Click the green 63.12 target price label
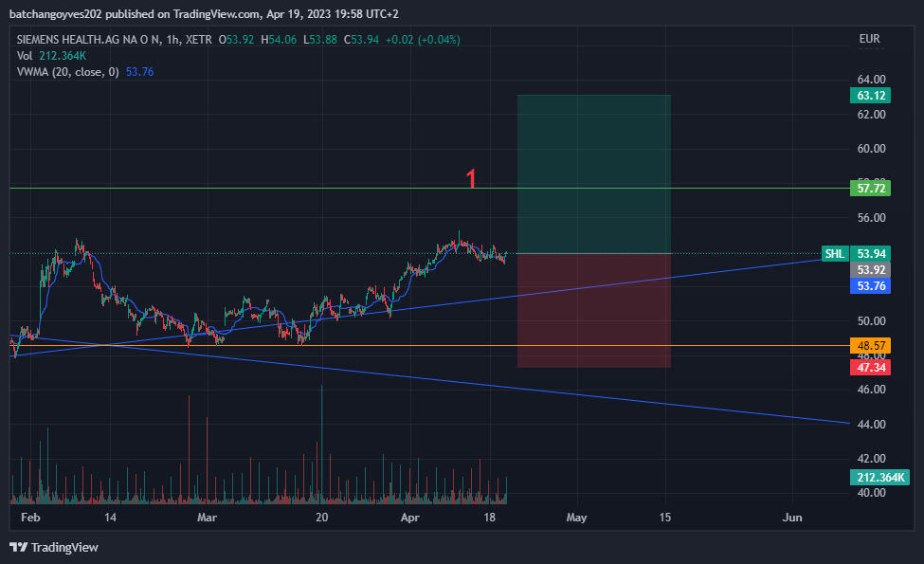 click(870, 96)
